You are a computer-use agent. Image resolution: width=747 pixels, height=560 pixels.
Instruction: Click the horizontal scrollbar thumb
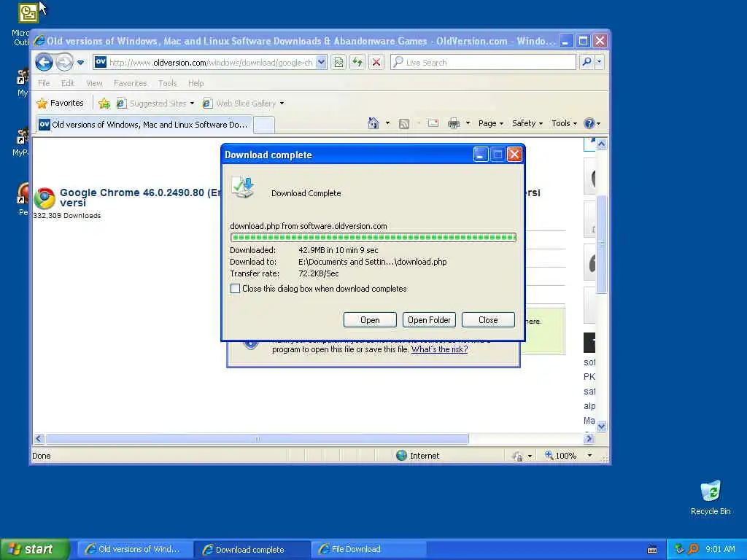tap(257, 438)
